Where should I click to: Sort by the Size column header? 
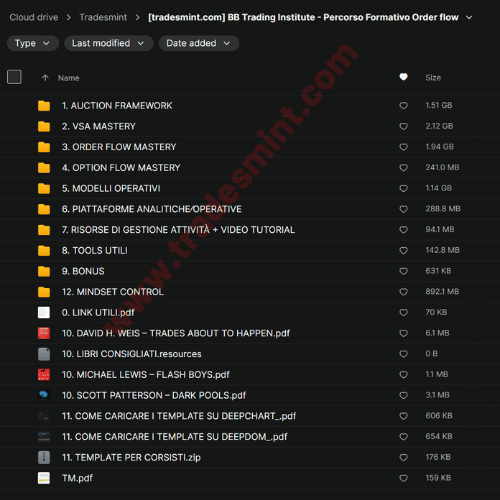pos(433,78)
